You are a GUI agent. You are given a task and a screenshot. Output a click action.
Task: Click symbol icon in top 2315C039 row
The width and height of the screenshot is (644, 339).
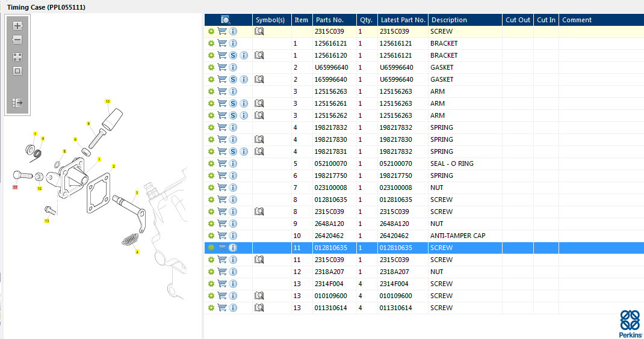coord(259,31)
